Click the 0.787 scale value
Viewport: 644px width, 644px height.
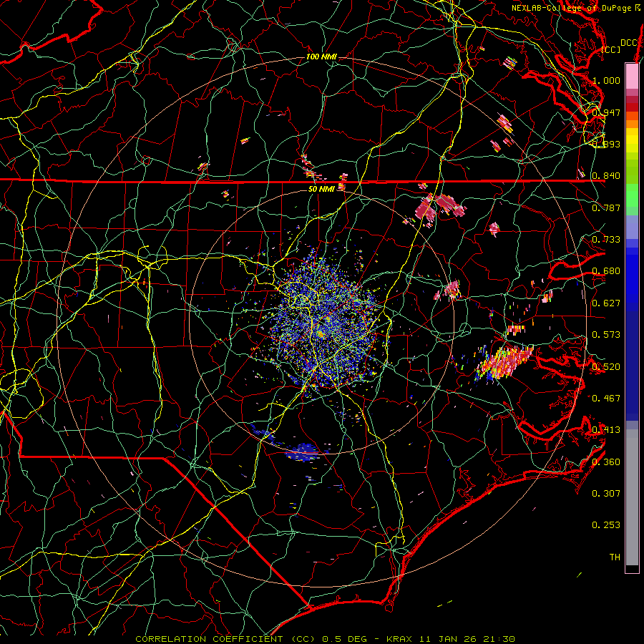click(x=606, y=208)
